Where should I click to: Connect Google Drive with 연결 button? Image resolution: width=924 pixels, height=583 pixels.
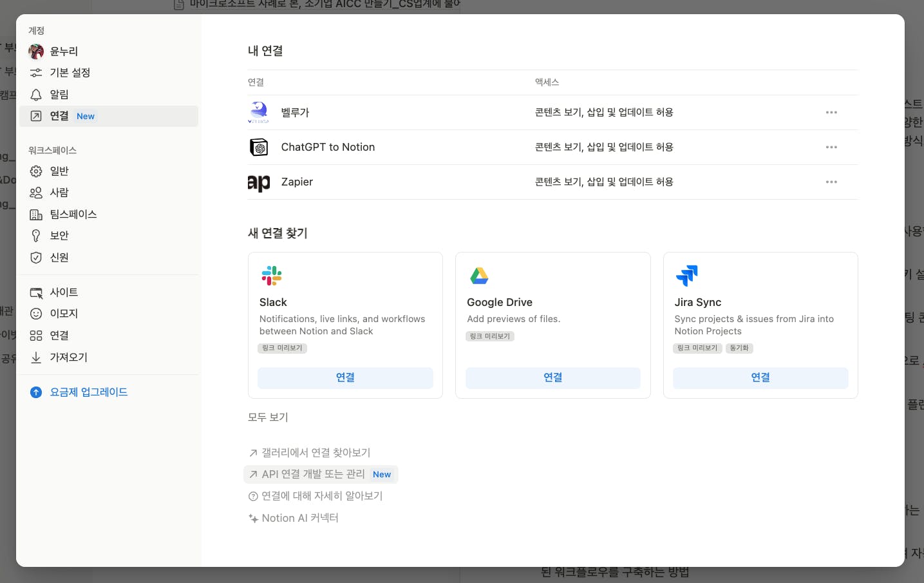[553, 378]
